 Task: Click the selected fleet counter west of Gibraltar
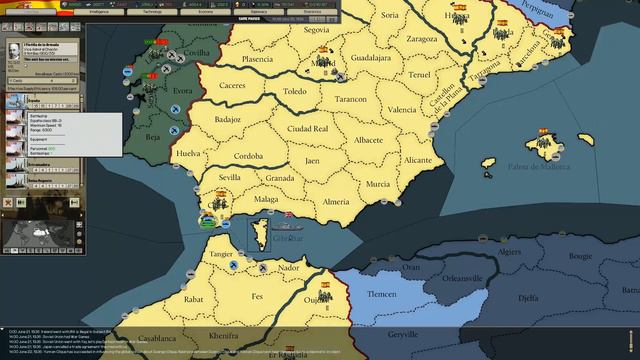click(208, 222)
